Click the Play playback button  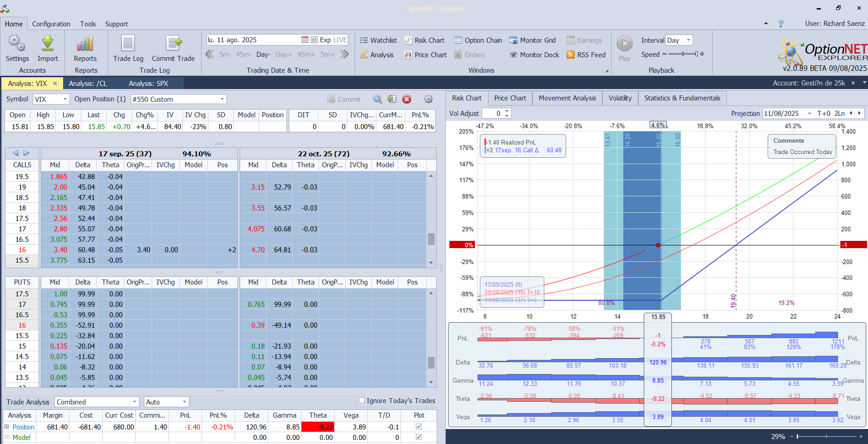pyautogui.click(x=625, y=44)
